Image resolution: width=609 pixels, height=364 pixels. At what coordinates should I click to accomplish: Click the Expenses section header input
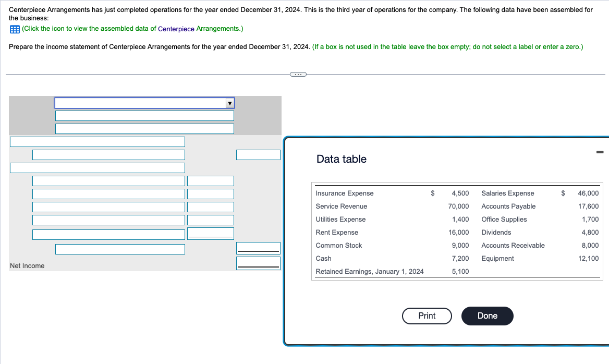[x=98, y=167]
